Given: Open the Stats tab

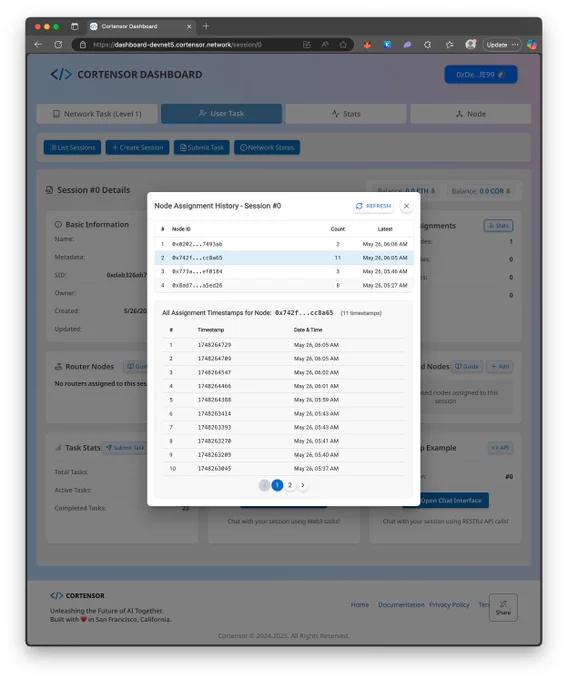Looking at the screenshot, I should (x=346, y=114).
